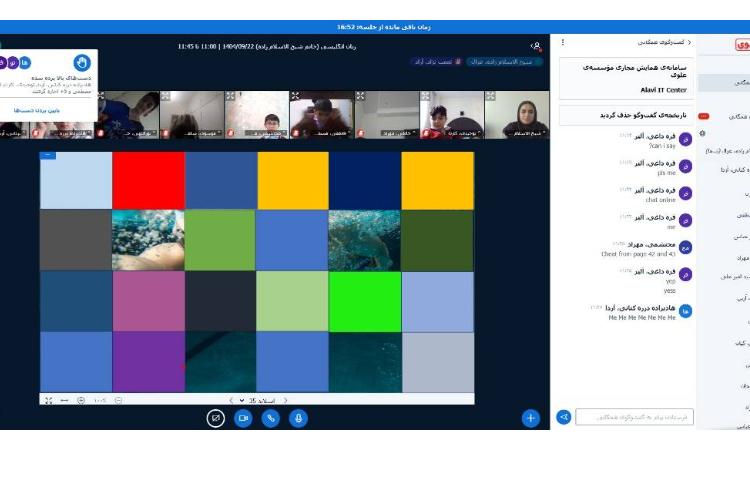The height and width of the screenshot is (480, 750).
Task: Go to the next slide
Action: pyautogui.click(x=231, y=400)
